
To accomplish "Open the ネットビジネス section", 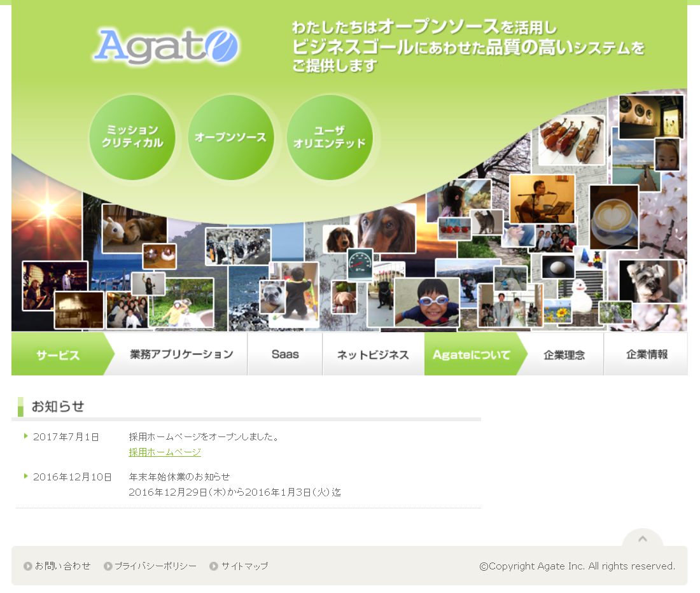I will point(373,354).
